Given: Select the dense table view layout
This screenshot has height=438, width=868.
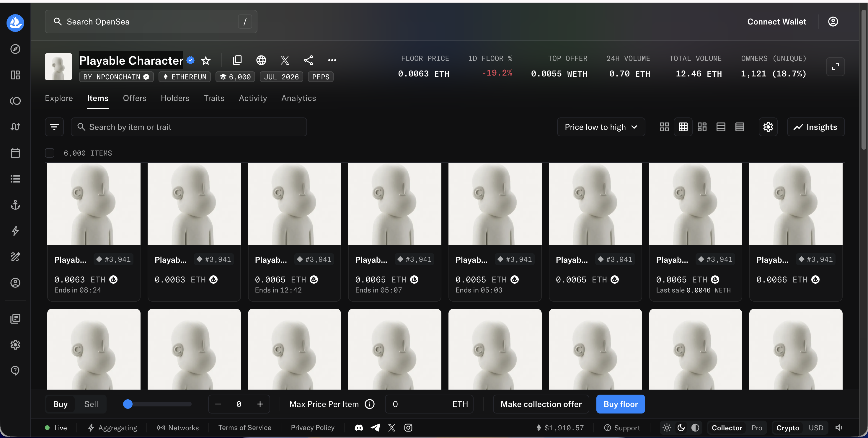Looking at the screenshot, I should [740, 127].
